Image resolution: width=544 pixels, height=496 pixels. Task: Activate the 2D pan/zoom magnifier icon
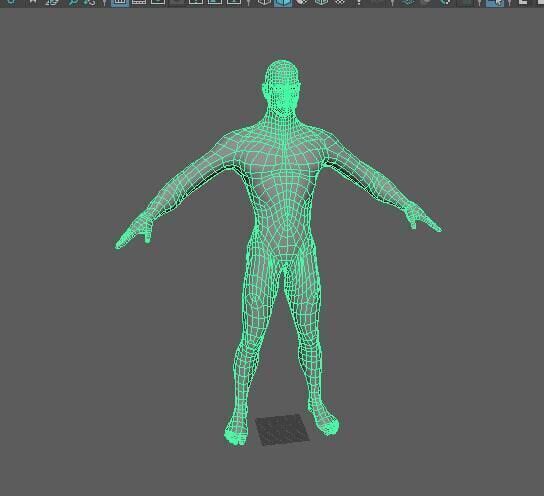pyautogui.click(x=73, y=2)
